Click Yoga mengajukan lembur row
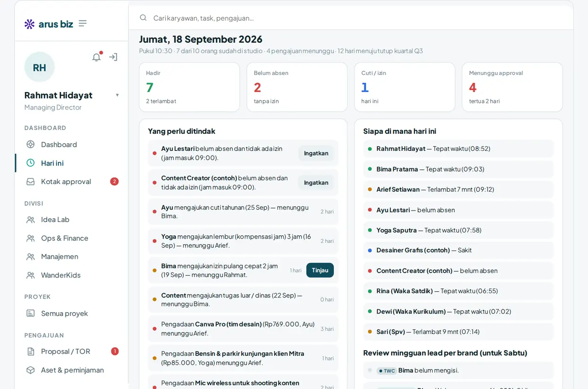This screenshot has width=588, height=389. pos(243,241)
